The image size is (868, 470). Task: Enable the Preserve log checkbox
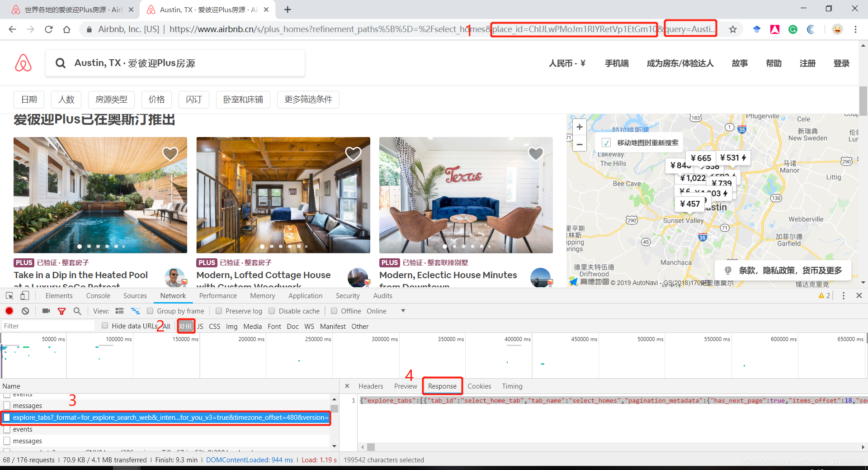219,311
